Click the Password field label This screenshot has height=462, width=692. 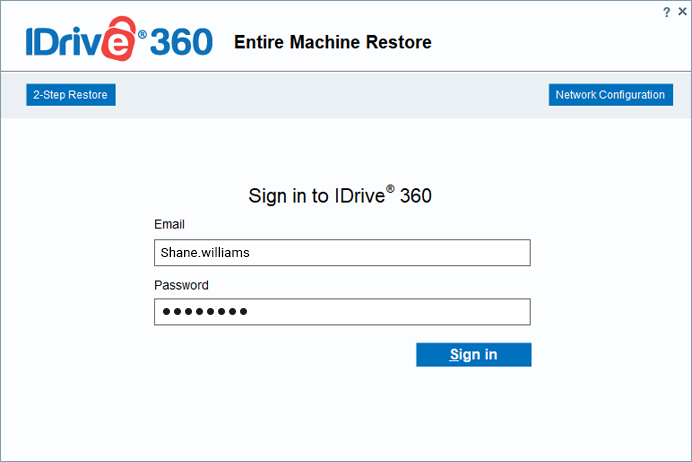coord(181,285)
